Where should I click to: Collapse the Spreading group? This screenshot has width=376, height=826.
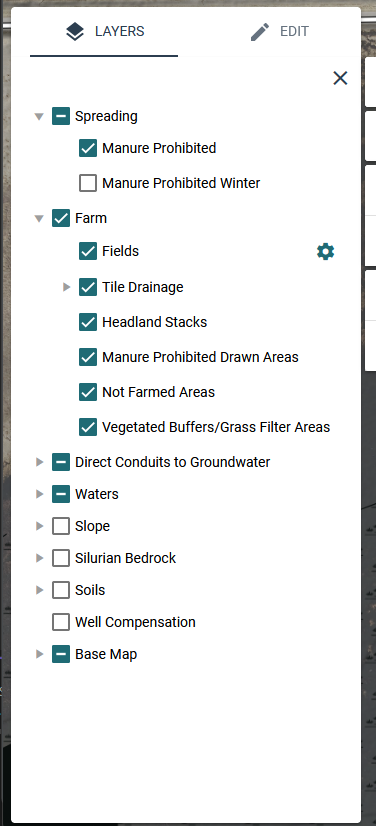39,116
